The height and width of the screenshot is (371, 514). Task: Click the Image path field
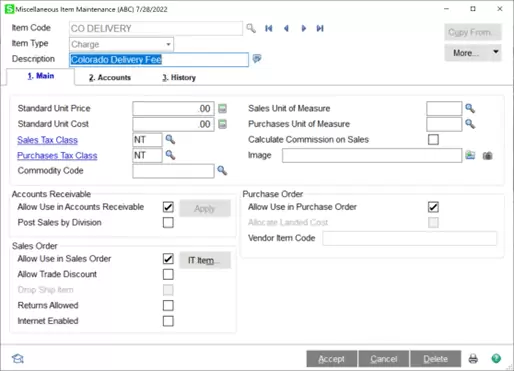[x=372, y=155]
